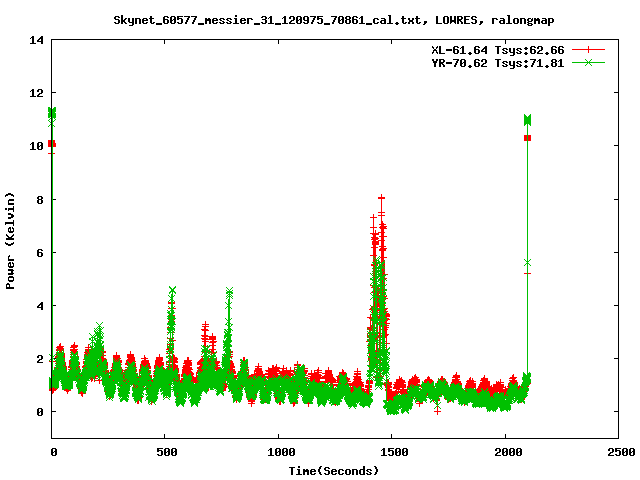Click the y-axis tick label 14

(36, 40)
